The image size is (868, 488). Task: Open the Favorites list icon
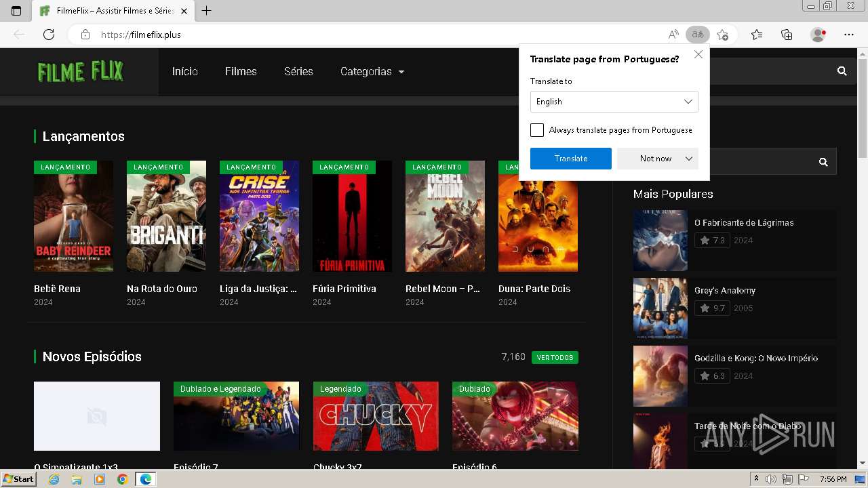[757, 35]
